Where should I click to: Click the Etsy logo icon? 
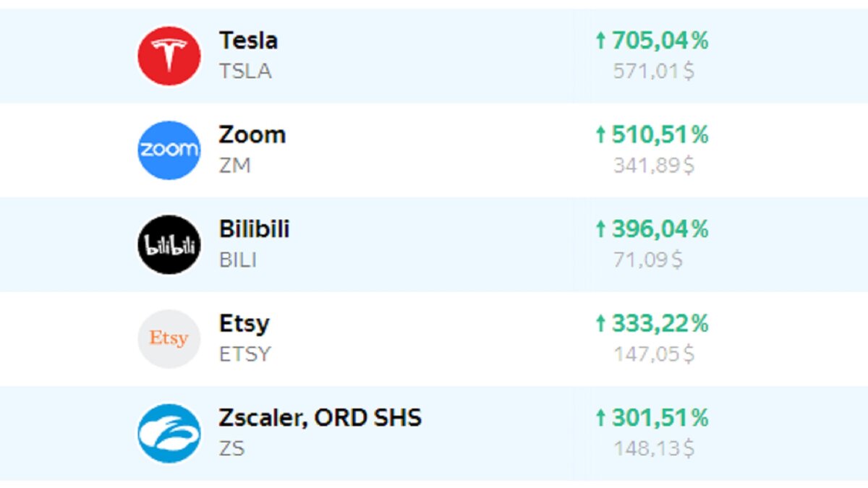pos(169,338)
